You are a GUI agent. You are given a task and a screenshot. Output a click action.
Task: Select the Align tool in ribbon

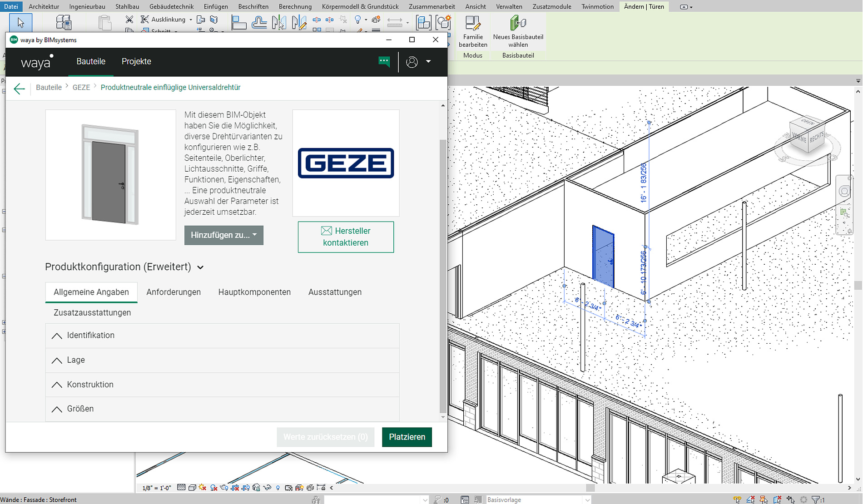239,22
